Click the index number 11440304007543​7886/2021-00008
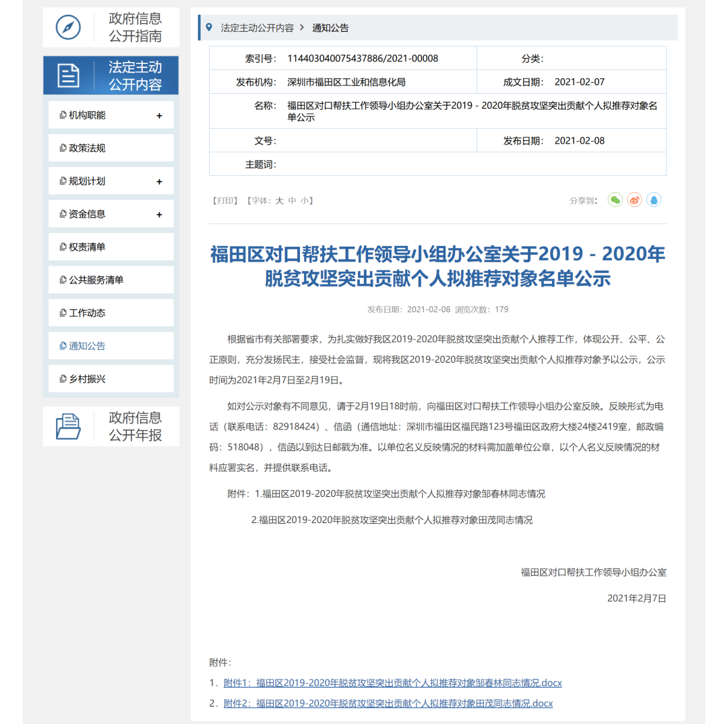This screenshot has height=724, width=728. point(363,59)
